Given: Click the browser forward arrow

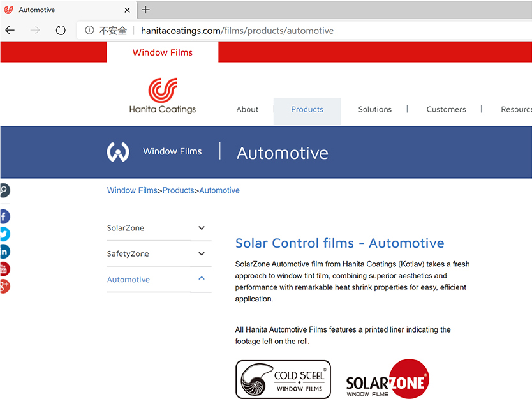Looking at the screenshot, I should 35,30.
